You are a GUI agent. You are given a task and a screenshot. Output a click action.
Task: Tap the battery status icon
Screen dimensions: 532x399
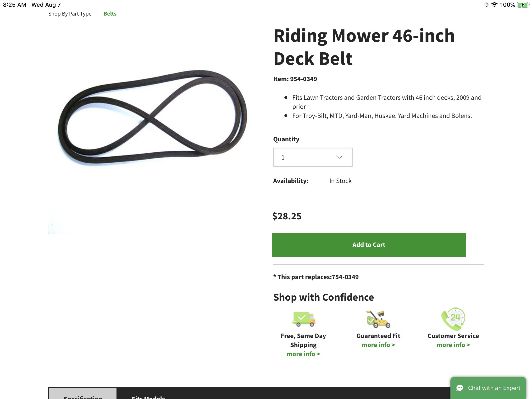[x=523, y=5]
